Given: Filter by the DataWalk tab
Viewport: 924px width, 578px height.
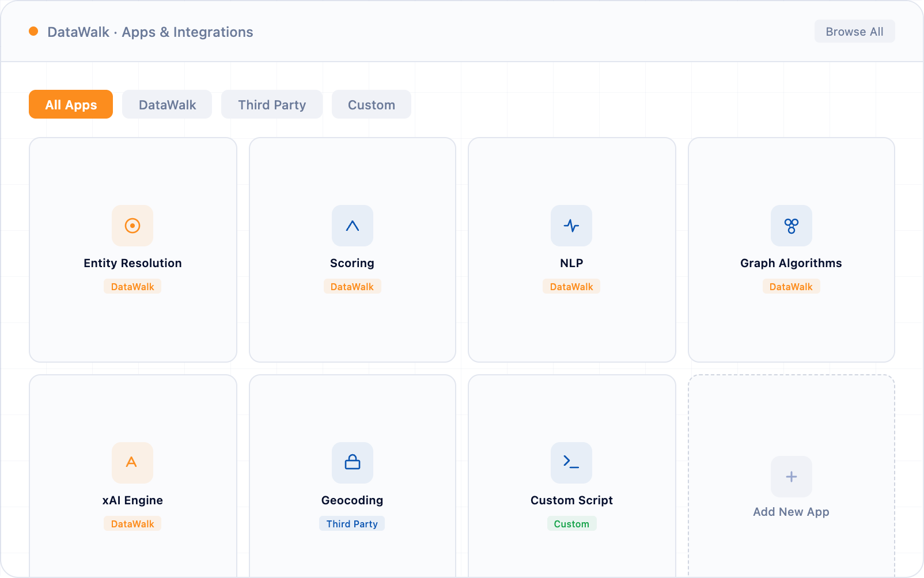Looking at the screenshot, I should (x=167, y=104).
